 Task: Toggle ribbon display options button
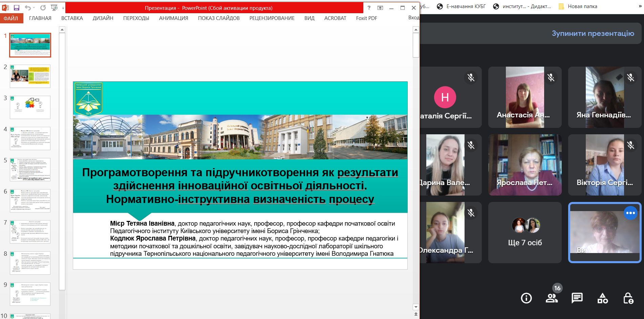[380, 8]
